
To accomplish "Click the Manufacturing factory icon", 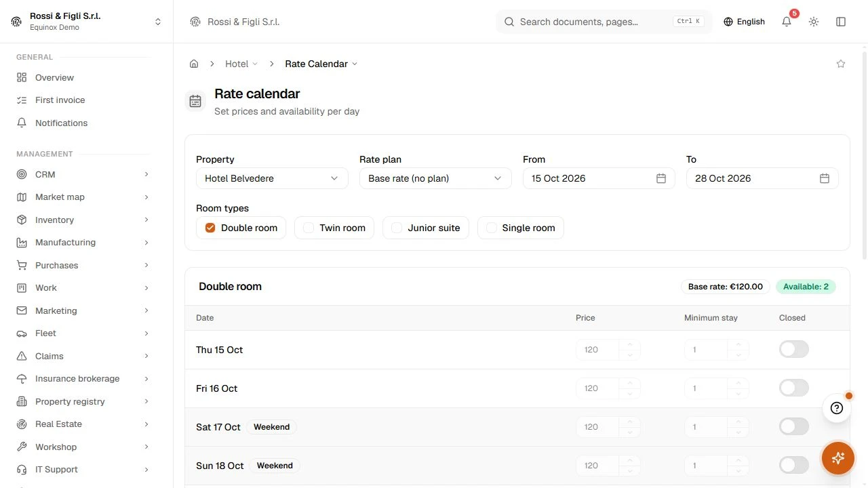I will coord(22,242).
